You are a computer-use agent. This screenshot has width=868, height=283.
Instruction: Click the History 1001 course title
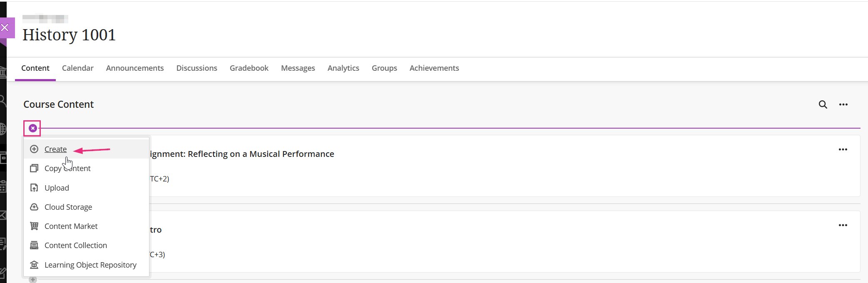click(69, 35)
